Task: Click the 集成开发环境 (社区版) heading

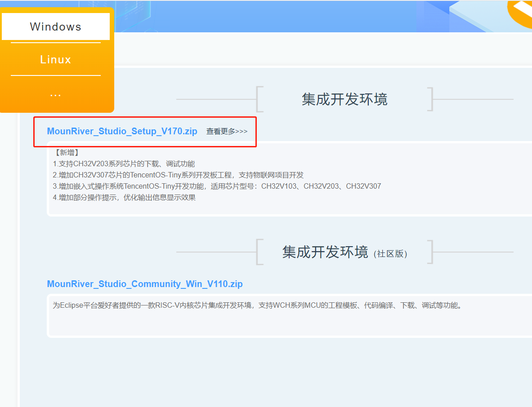Action: click(344, 252)
